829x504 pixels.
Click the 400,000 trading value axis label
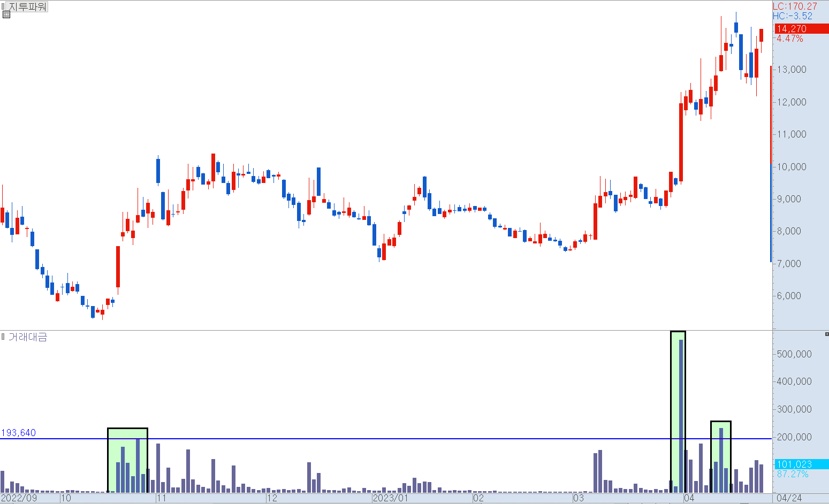(x=795, y=381)
